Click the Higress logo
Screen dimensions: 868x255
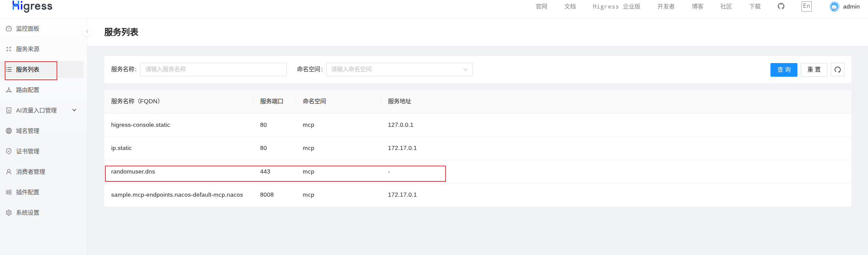[x=32, y=6]
